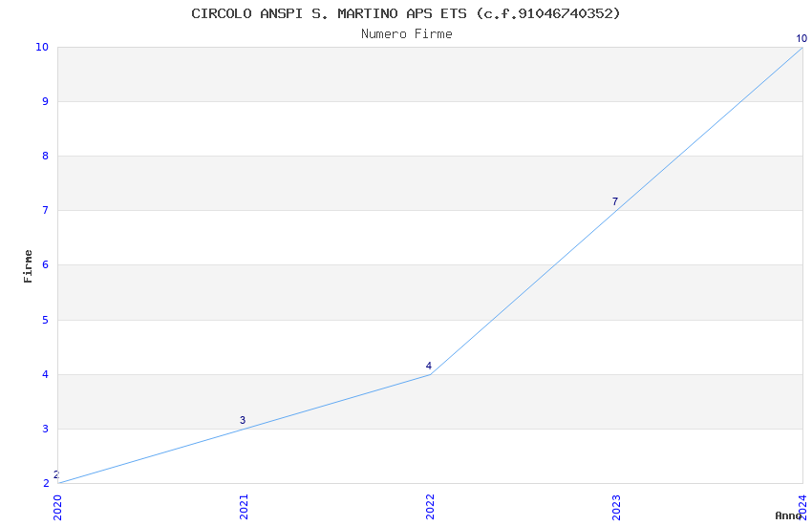Image resolution: width=812 pixels, height=525 pixels.
Task: Select the 2024 year tick label
Action: click(802, 507)
